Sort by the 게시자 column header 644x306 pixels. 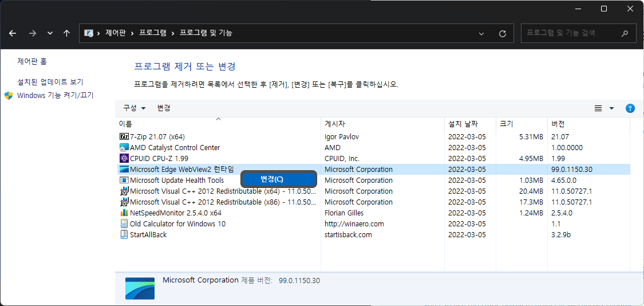[x=383, y=123]
